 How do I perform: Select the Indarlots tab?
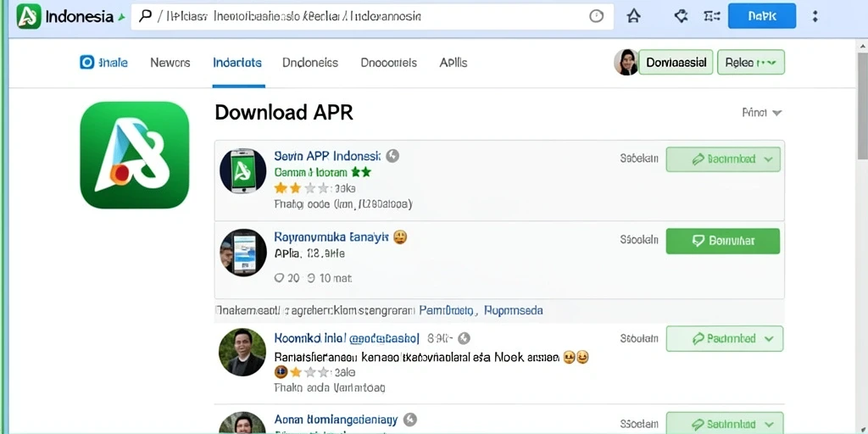(x=237, y=63)
